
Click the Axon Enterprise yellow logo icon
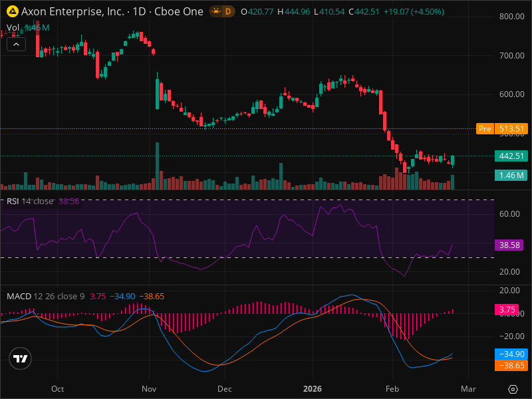point(13,11)
